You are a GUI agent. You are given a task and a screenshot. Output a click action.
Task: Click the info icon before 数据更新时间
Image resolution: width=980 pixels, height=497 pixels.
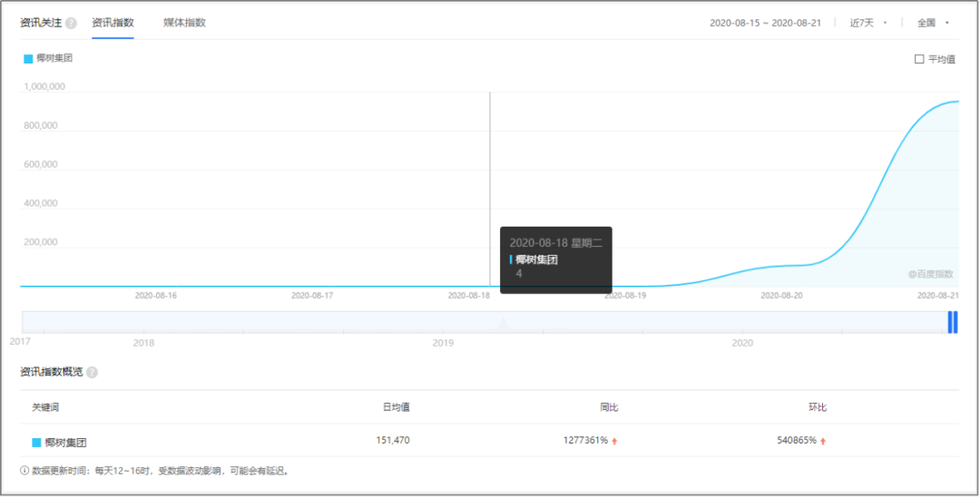pyautogui.click(x=24, y=470)
